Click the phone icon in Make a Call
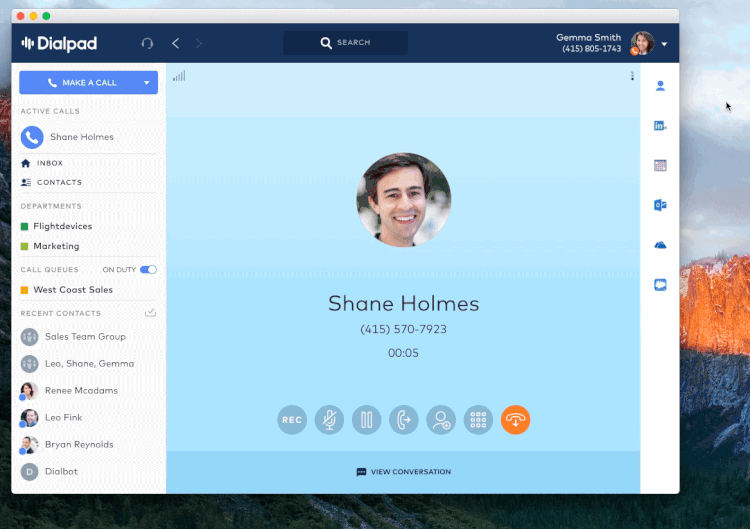 click(52, 83)
